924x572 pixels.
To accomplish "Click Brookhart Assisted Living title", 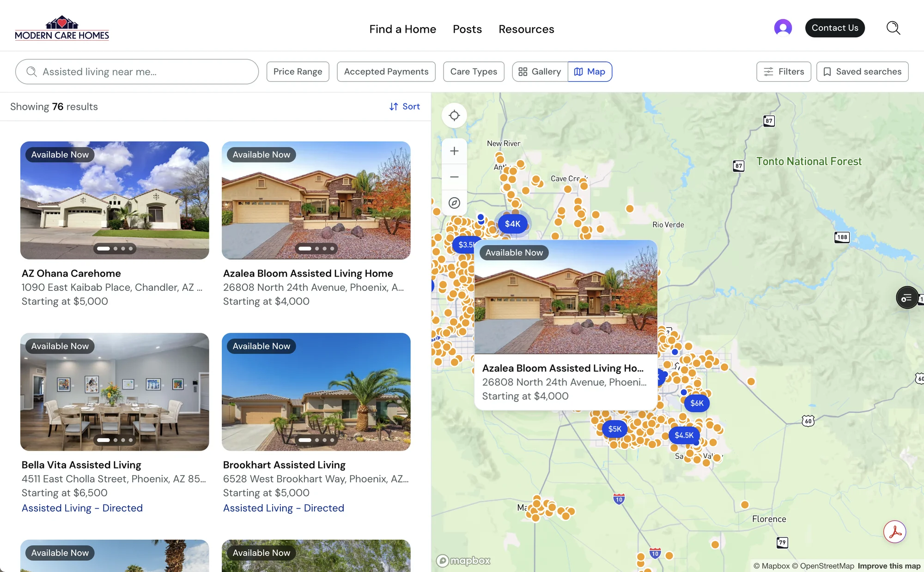I will (284, 465).
